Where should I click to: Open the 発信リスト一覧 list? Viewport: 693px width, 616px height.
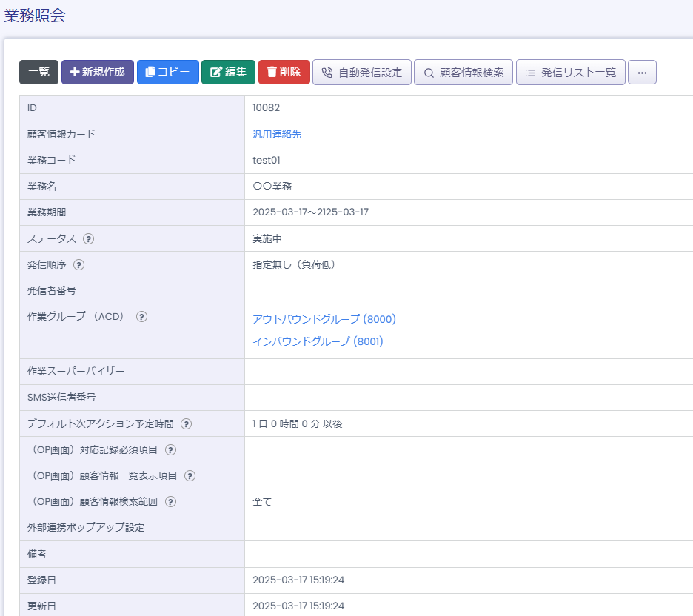pyautogui.click(x=571, y=73)
